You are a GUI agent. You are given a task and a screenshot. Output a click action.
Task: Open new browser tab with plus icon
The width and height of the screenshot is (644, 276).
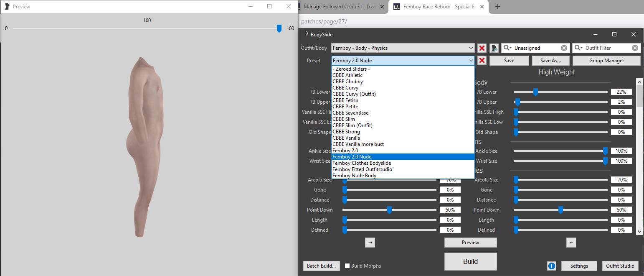coord(497,7)
